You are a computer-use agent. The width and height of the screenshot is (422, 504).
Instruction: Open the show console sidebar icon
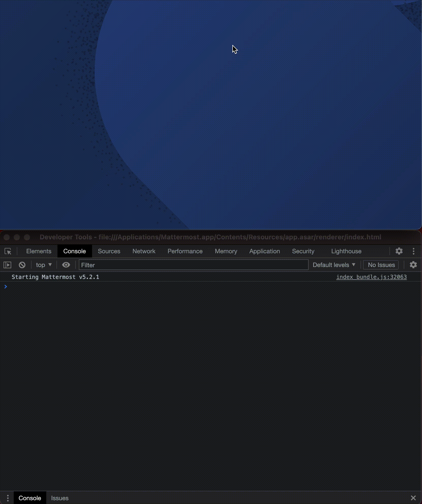(x=7, y=265)
